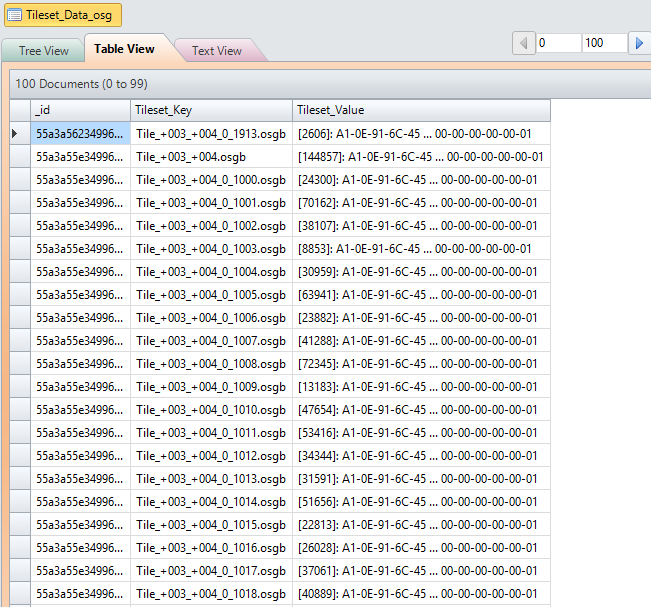Select cell Tile_+003_+004_0_1005.osgb
Image resolution: width=651 pixels, height=607 pixels.
tap(212, 295)
